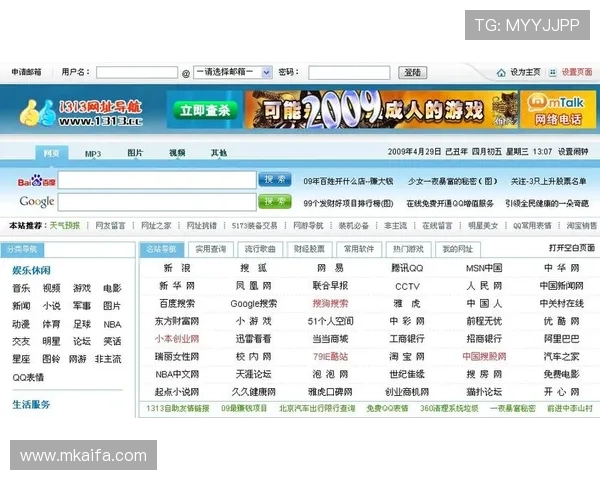
Task: Open the QQ表情 sidebar link
Action: point(28,377)
